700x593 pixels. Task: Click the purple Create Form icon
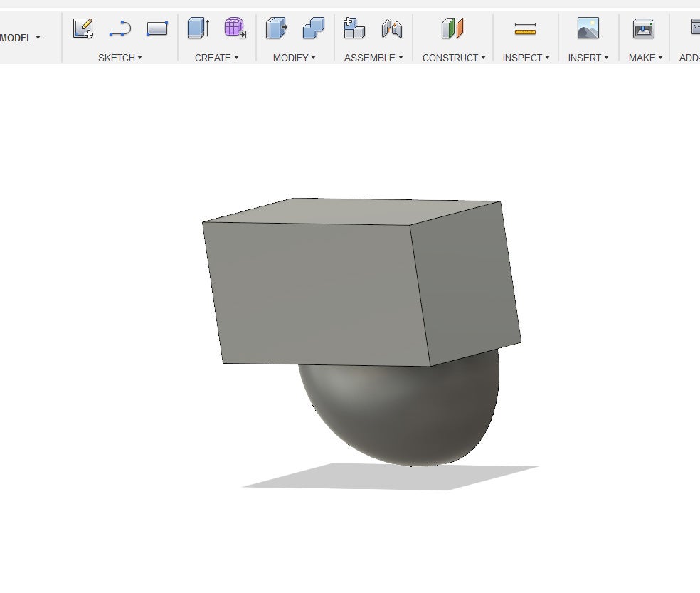[235, 29]
